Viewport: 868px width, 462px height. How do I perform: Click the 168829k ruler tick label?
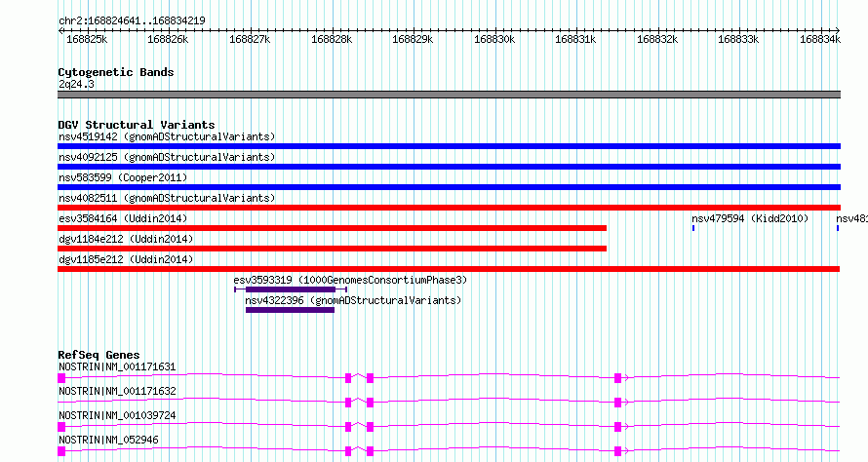click(x=413, y=39)
